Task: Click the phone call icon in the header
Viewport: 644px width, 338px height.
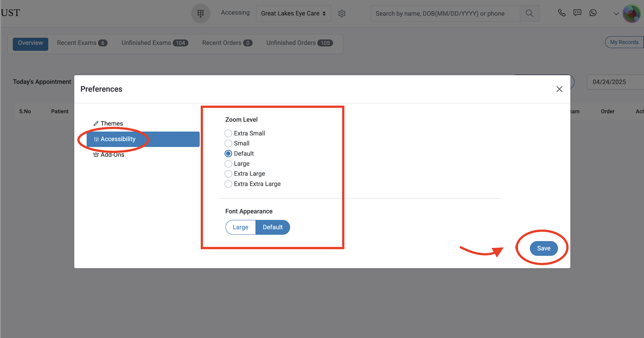Action: 561,13
